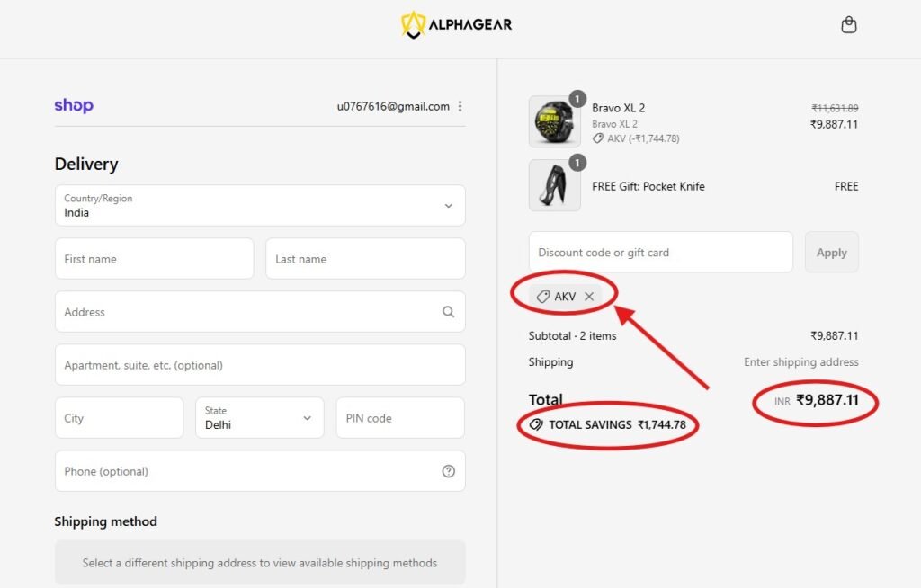Click the struck-through price ₹11,631.89
This screenshot has height=588, width=921.
pos(835,108)
